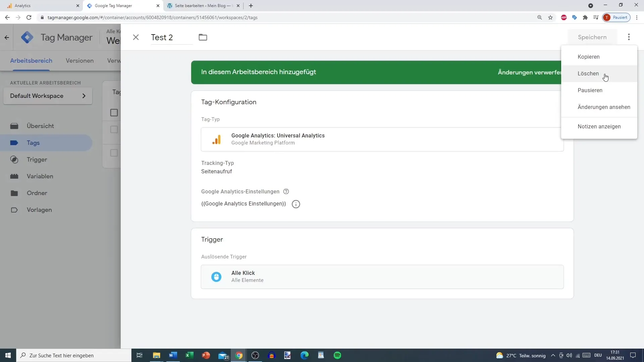644x362 pixels.
Task: Open browser zoom magnifier icon
Action: [540, 17]
